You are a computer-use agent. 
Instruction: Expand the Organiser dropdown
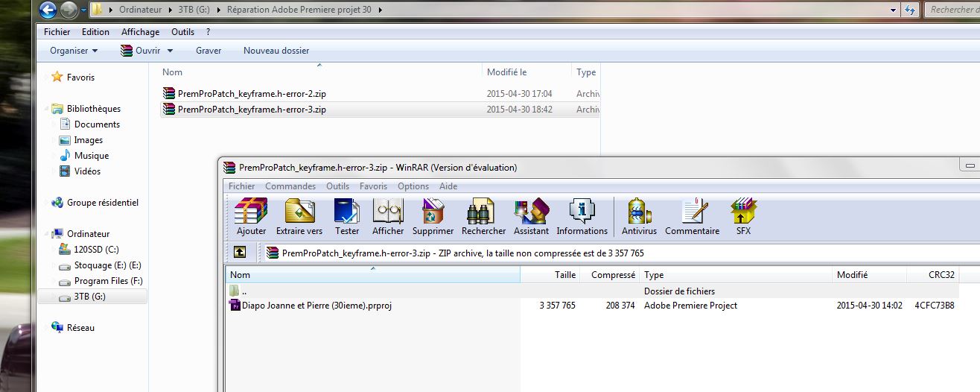(74, 51)
